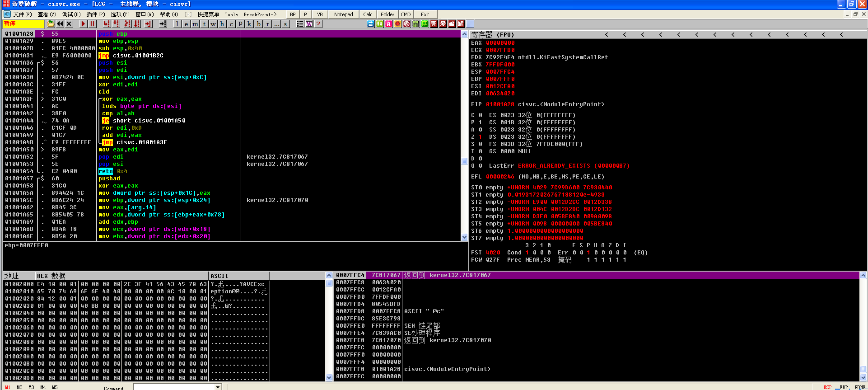Click the Step into toolbar icon
The image size is (868, 390).
point(107,24)
